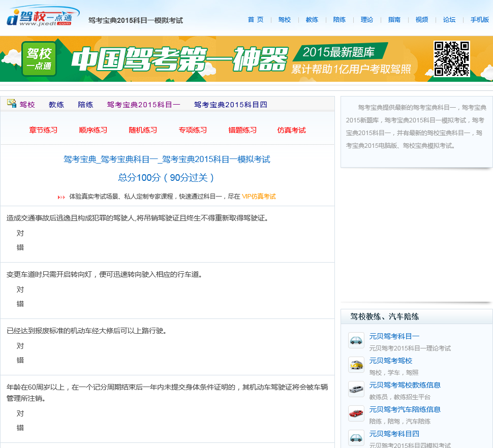Click the 驾考宝典2015科目一模拟考试 header text
Viewport: 493px width, 448px height.
pyautogui.click(x=136, y=20)
